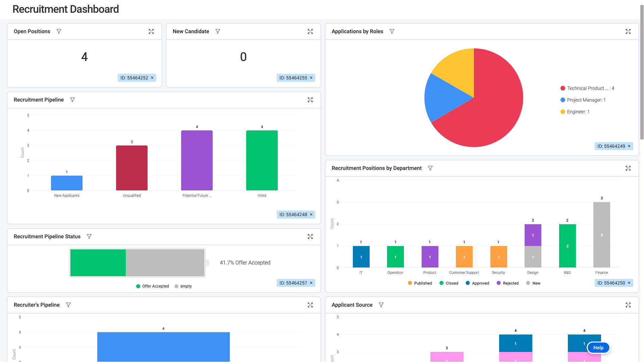The height and width of the screenshot is (362, 644).
Task: Expand Recruitment Pipeline widget to fullscreen
Action: tap(310, 100)
